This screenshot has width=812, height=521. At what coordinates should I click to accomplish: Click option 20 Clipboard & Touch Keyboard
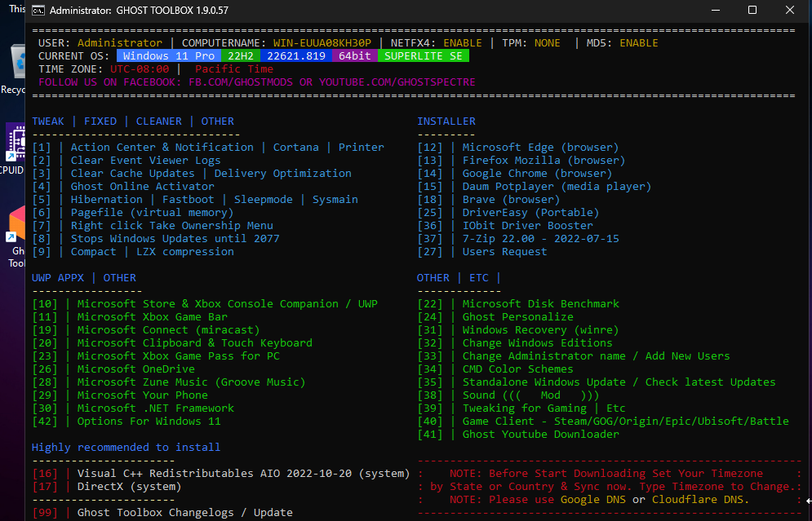(x=172, y=343)
